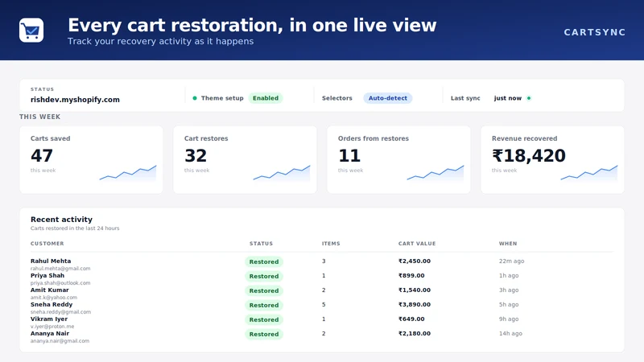Click the Carts saved card title
The width and height of the screenshot is (644, 362).
tap(50, 138)
